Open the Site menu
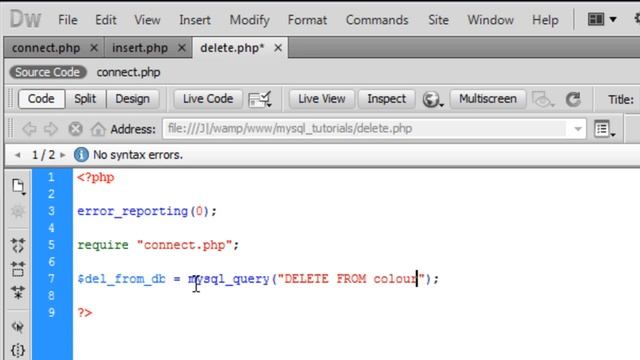This screenshot has height=360, width=640. [438, 20]
